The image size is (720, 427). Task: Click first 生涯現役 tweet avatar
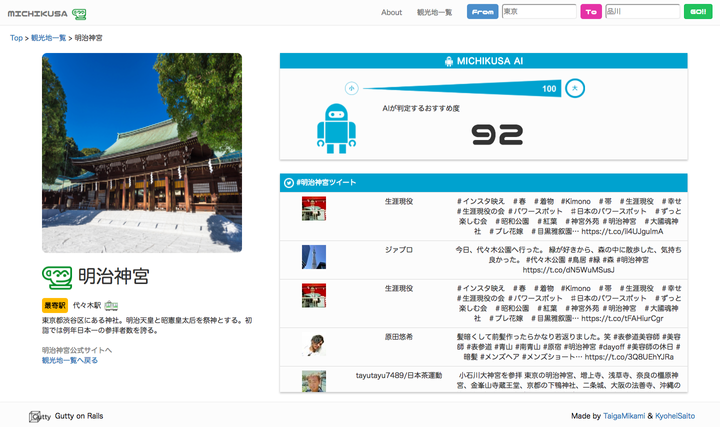click(314, 208)
